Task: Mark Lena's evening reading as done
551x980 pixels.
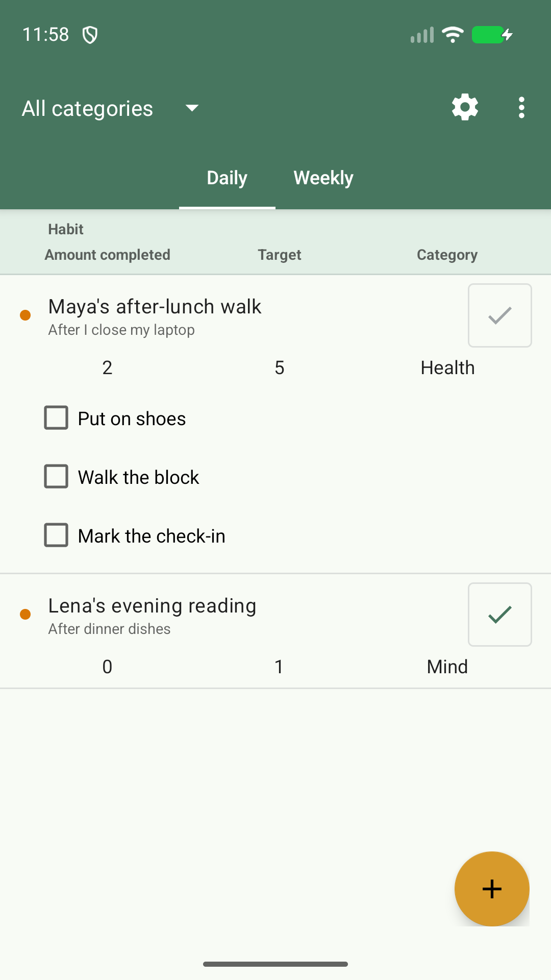Action: click(x=499, y=615)
